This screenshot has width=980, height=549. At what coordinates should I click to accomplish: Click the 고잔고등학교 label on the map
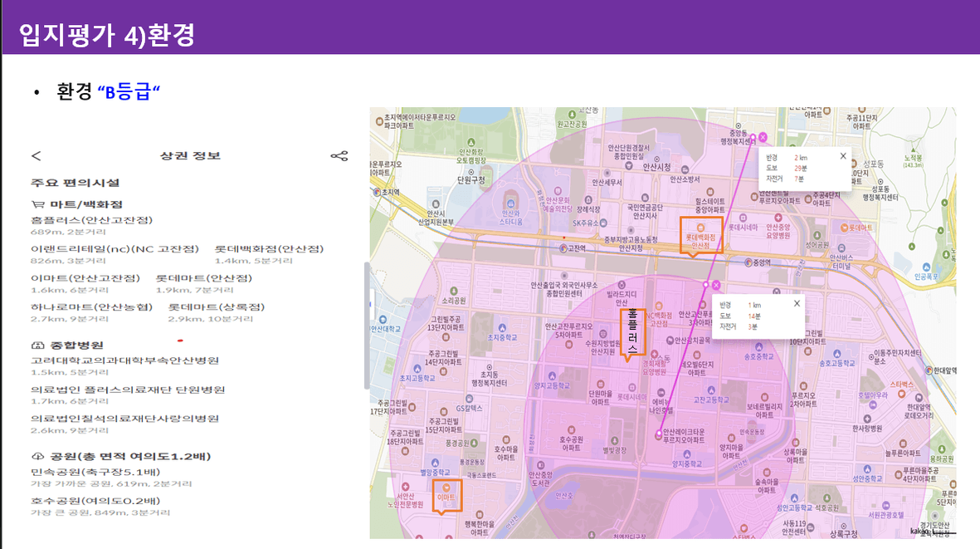711,399
